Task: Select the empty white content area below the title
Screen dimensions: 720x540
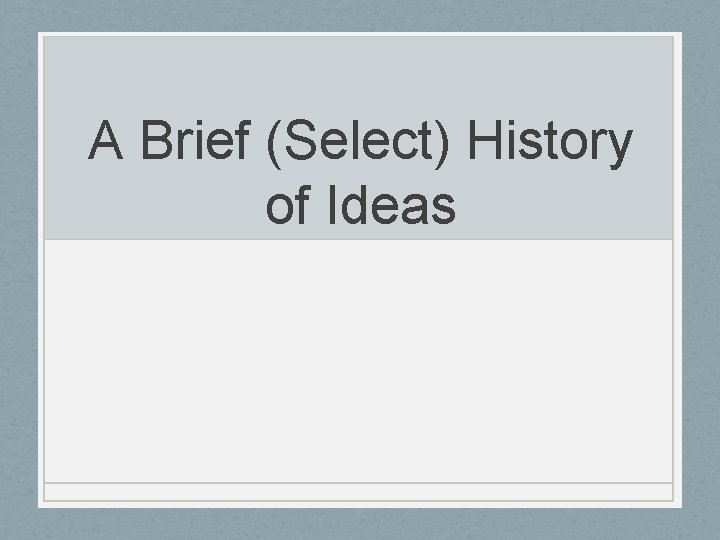Action: [x=359, y=361]
